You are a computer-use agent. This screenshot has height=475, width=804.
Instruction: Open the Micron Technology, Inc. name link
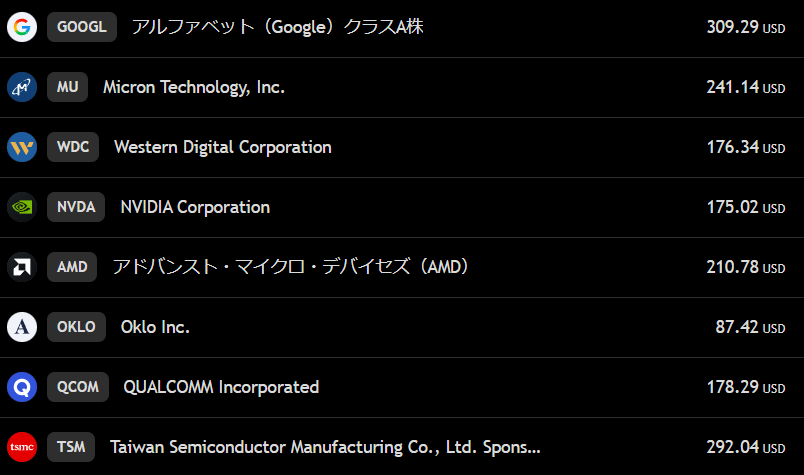pos(194,87)
